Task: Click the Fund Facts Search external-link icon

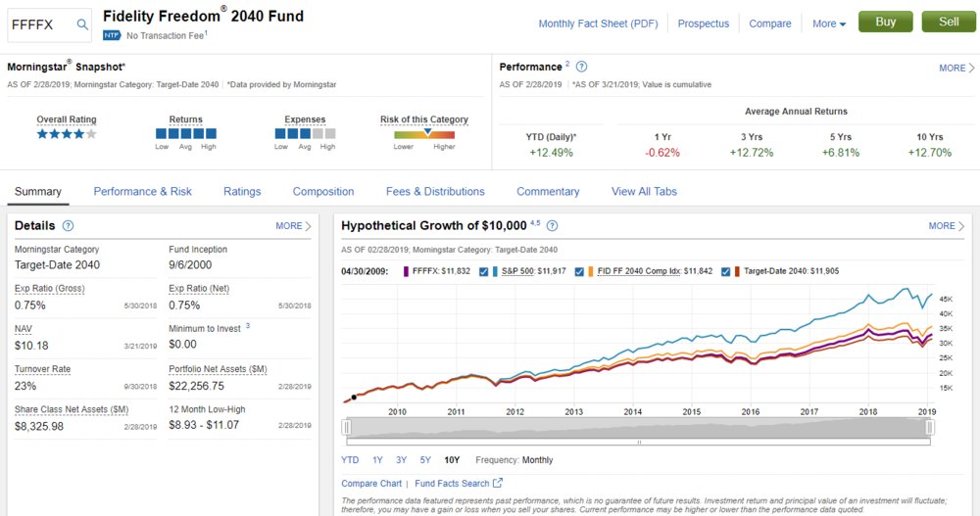Action: tap(498, 483)
